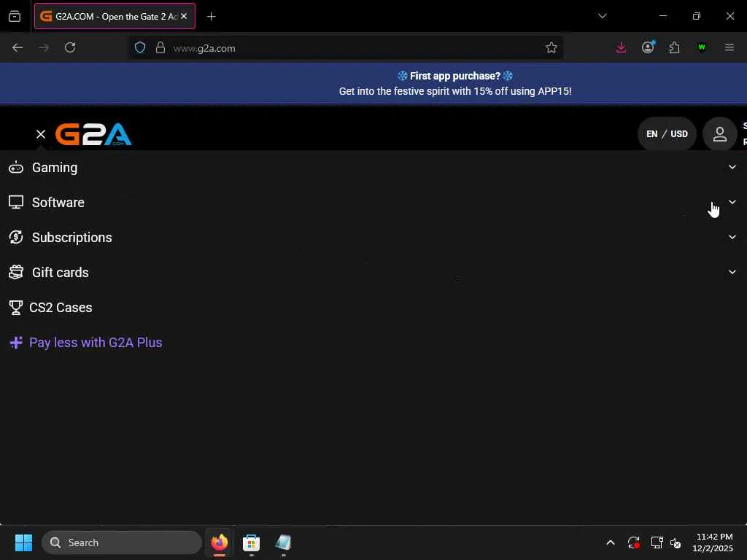
Task: Click the CS2 Cases trophy icon
Action: (x=16, y=308)
